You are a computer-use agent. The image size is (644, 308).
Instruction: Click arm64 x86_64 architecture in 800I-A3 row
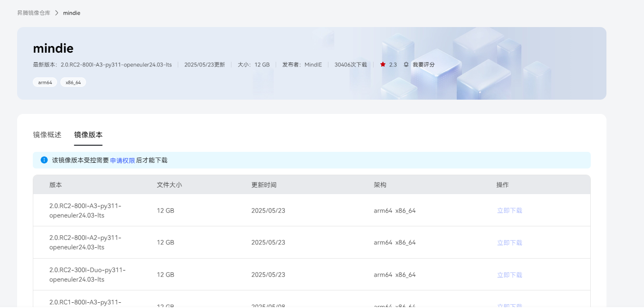pyautogui.click(x=395, y=210)
